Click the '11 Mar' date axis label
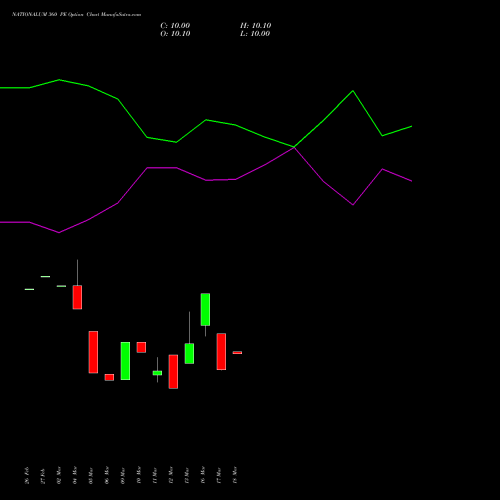500x500 pixels. 155,475
